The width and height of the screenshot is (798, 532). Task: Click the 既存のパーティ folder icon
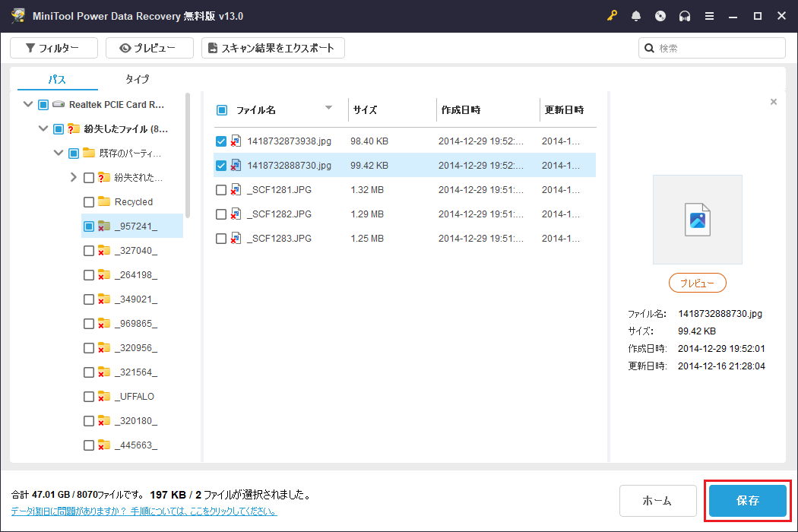point(89,153)
